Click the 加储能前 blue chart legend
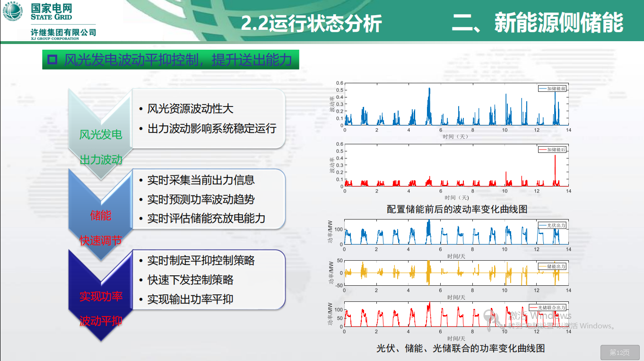This screenshot has width=644, height=361. coord(552,88)
